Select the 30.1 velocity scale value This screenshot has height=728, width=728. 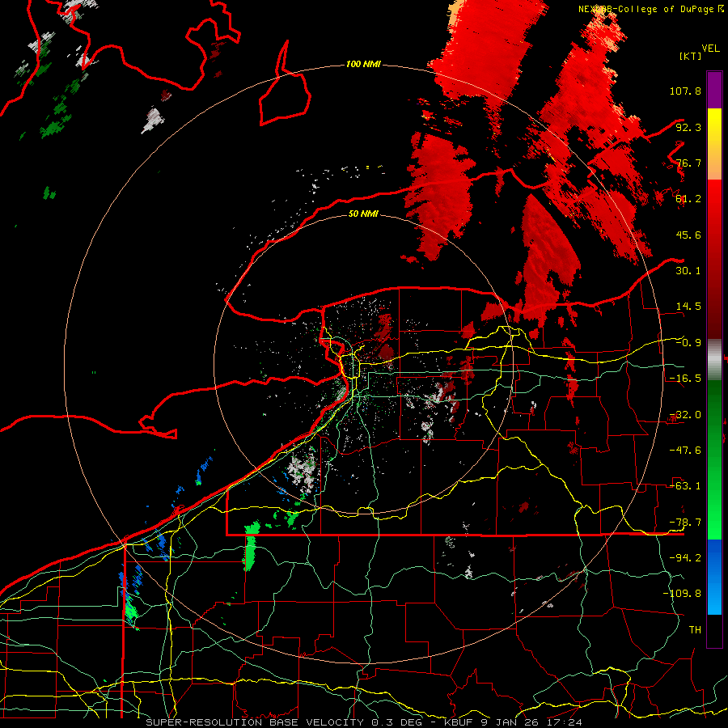point(688,271)
